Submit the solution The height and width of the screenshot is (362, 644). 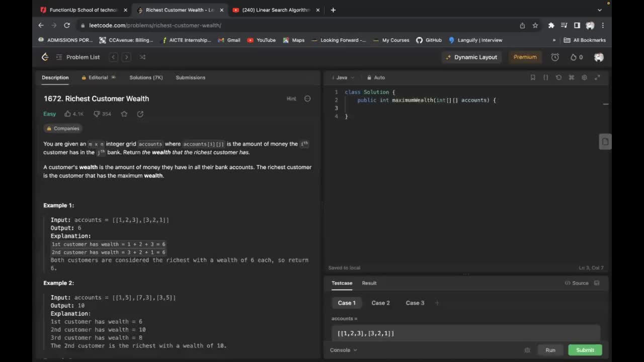click(x=585, y=350)
